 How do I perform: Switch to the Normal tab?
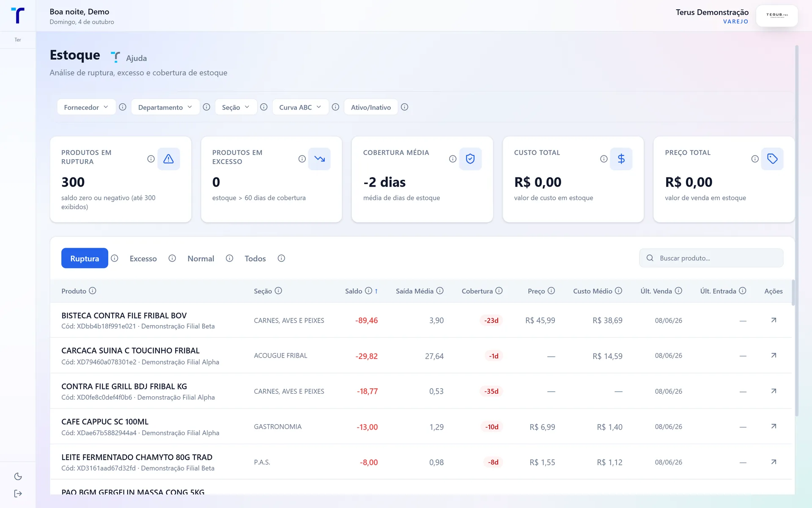click(201, 258)
